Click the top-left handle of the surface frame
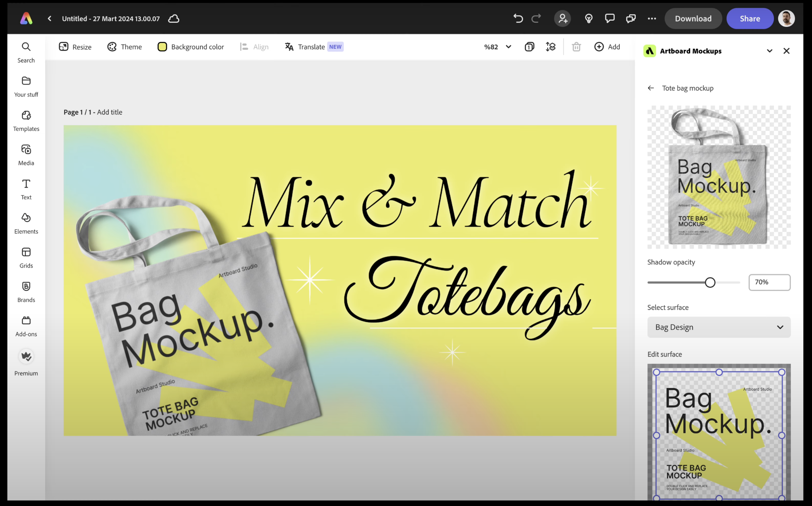The width and height of the screenshot is (812, 506). [x=656, y=372]
